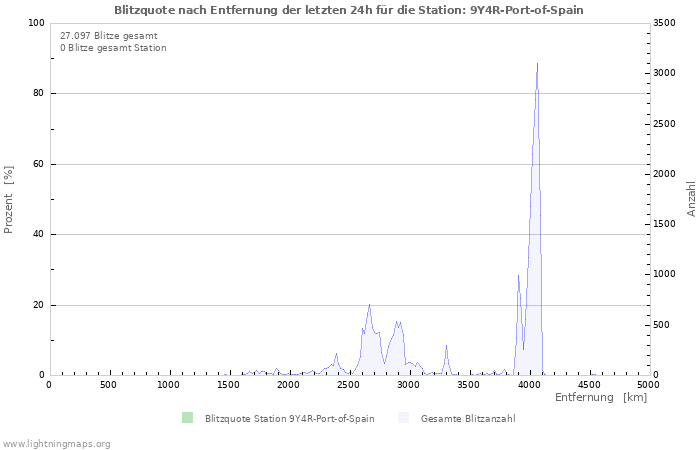Click the 2500 tick on the x-axis
The height and width of the screenshot is (450, 700).
[x=349, y=385]
